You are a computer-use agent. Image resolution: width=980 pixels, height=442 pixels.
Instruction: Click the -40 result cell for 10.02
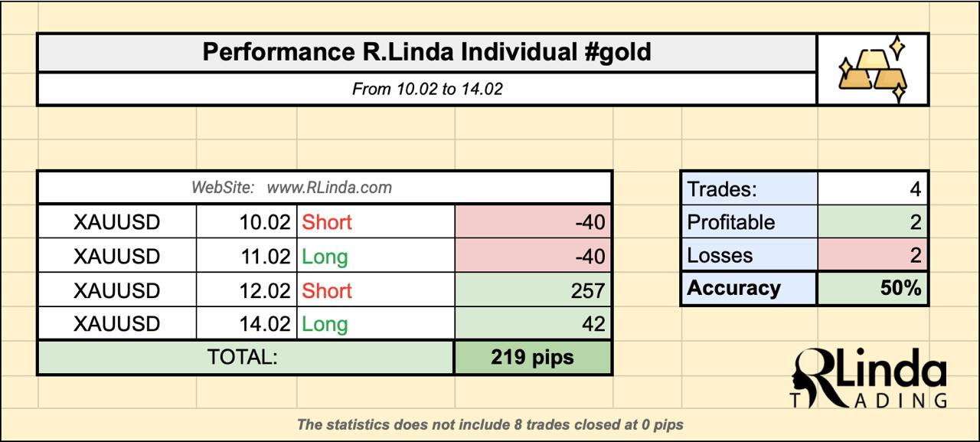tap(533, 222)
